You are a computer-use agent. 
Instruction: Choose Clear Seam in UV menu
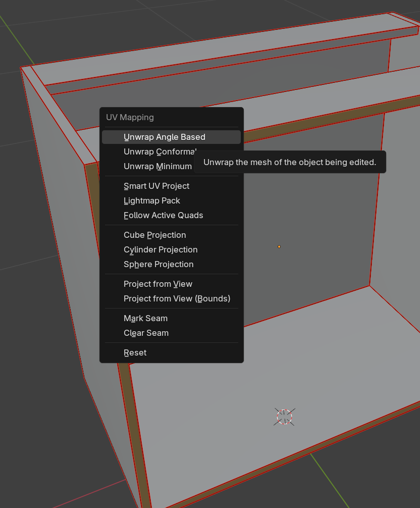[171, 333]
